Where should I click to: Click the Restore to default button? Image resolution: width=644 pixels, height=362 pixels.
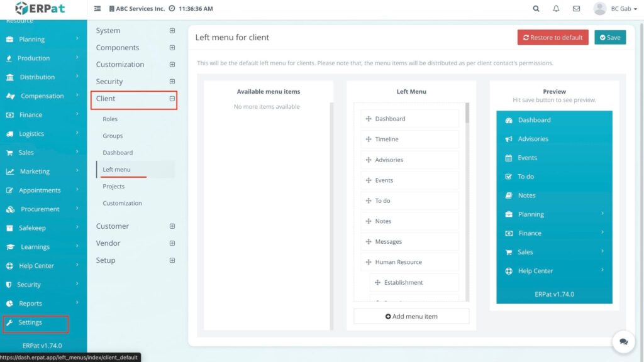point(553,38)
